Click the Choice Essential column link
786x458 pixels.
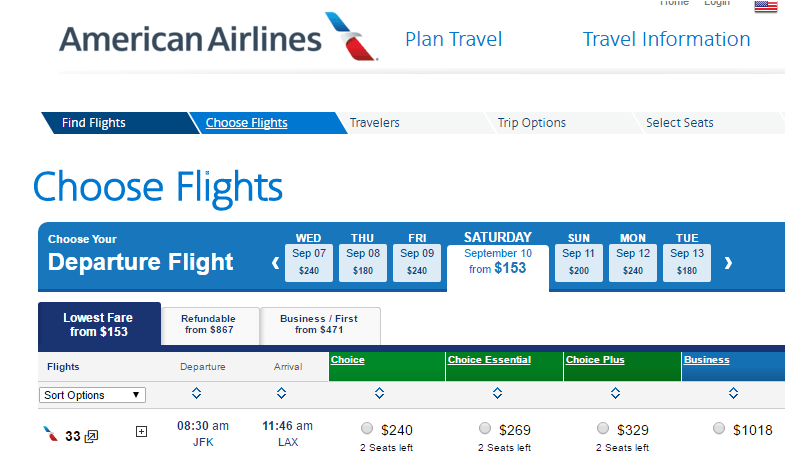pos(489,360)
